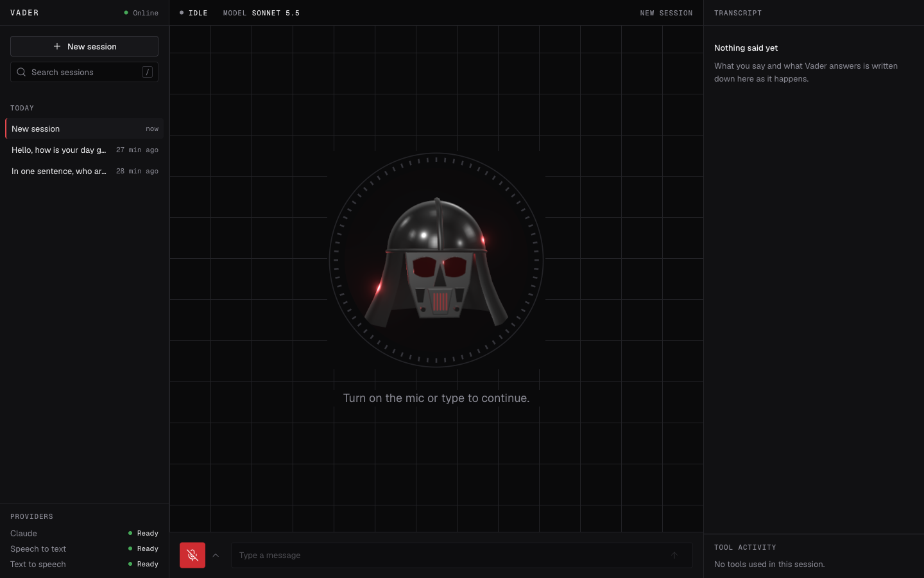
Task: Click the SONNET 5.5 model label
Action: click(275, 13)
